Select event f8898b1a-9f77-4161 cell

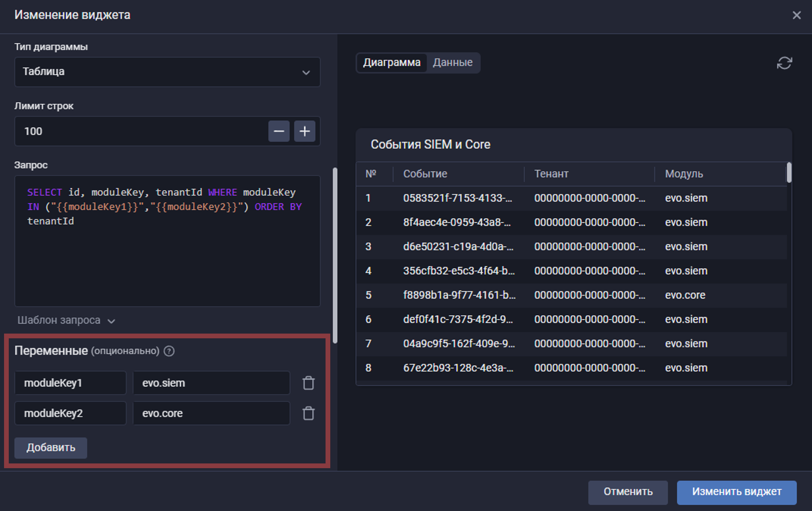point(459,295)
